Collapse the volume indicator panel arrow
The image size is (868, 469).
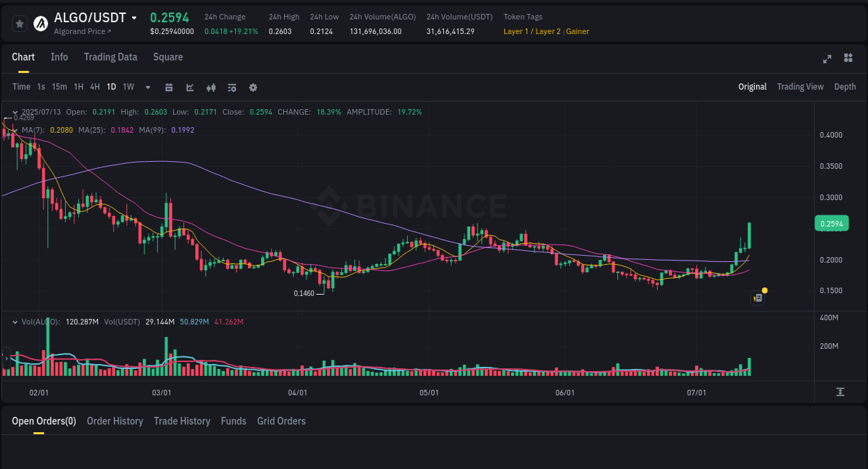point(14,322)
